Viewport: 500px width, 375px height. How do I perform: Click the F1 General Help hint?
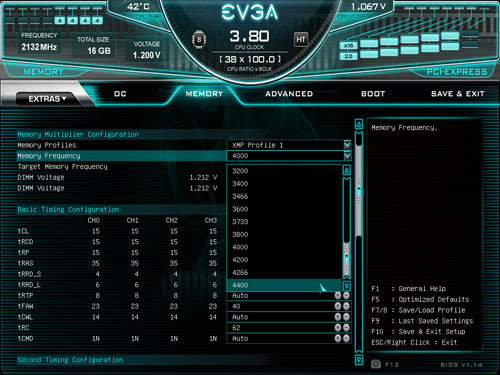(408, 289)
